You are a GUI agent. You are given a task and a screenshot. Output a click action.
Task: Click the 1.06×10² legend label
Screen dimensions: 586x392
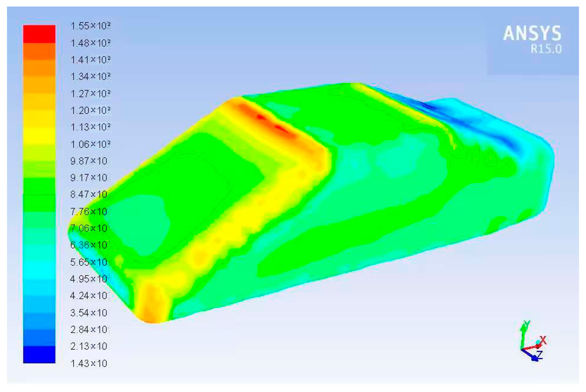90,144
